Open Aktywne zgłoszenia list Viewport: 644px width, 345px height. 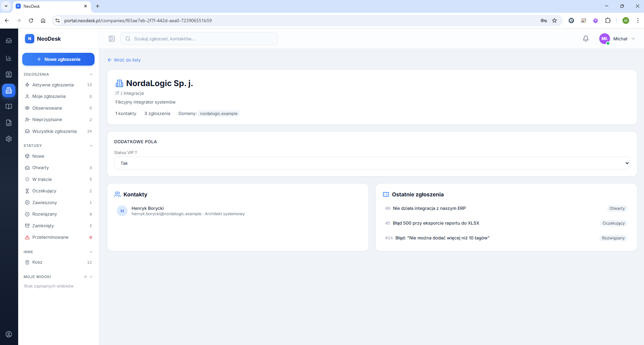(58, 85)
